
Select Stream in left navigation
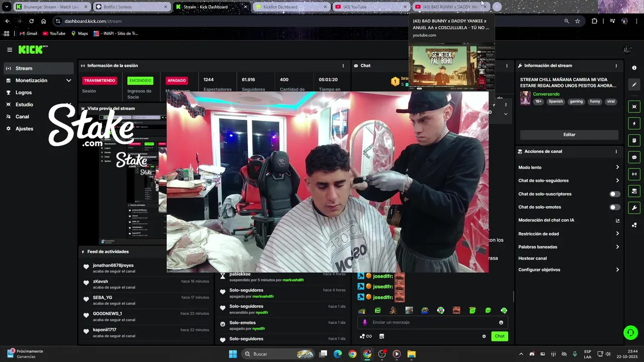[x=39, y=68]
